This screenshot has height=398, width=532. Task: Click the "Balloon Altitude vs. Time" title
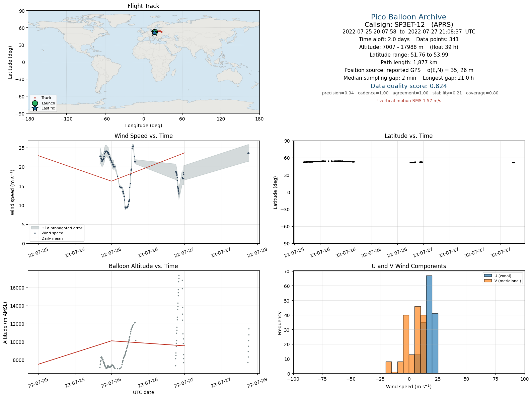143,266
